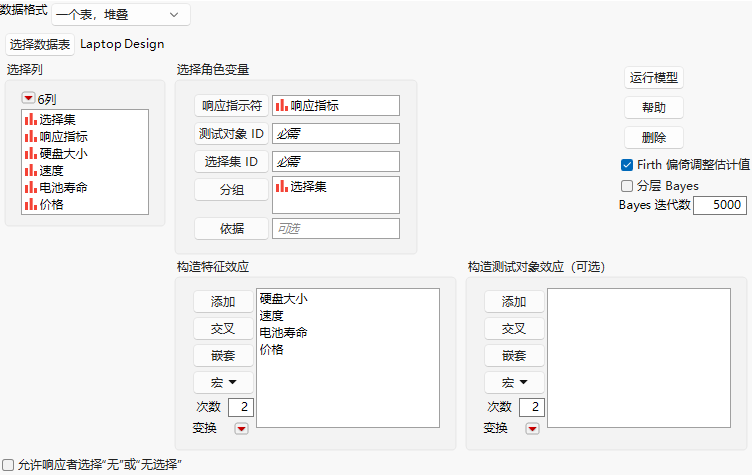Click the empty 构造测试对象效应 effects list box
Screen dimensions: 752x475
[639, 358]
